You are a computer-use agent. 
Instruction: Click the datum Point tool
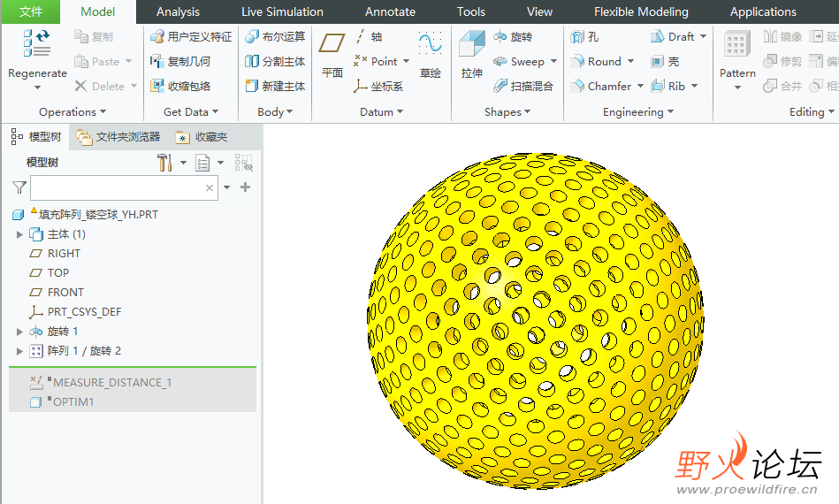click(376, 62)
